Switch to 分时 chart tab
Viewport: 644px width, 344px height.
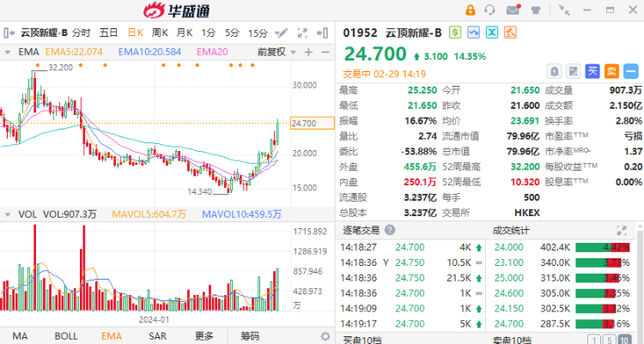point(82,33)
